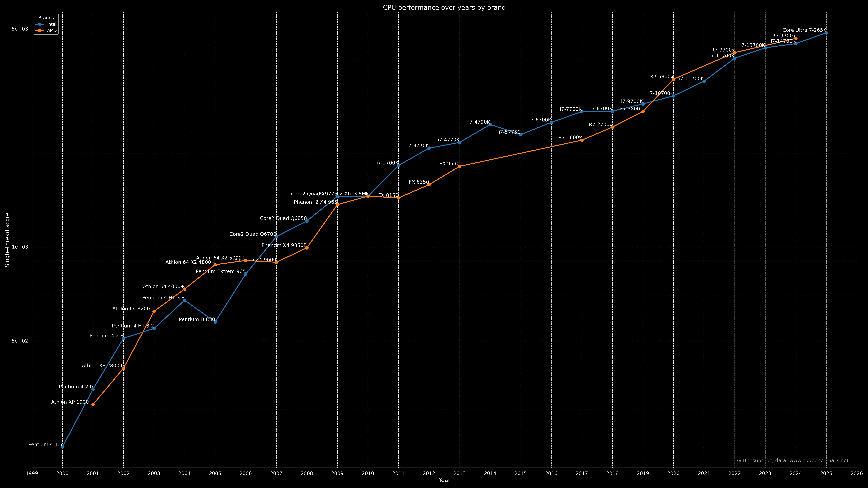Click the blue data point at year 2000
Viewport: 868px width, 488px height.
[62, 447]
